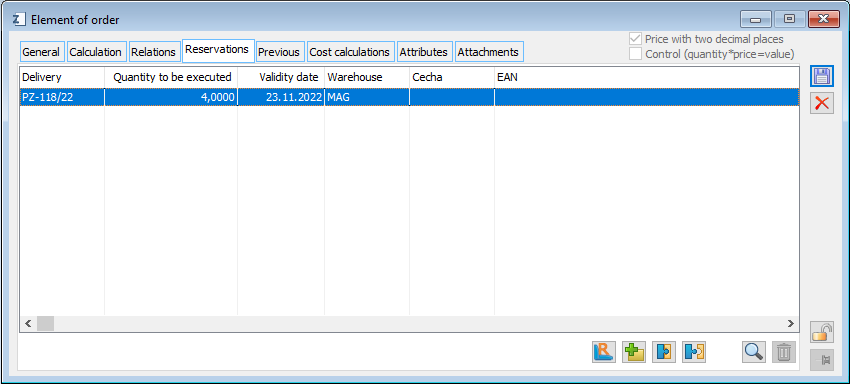The width and height of the screenshot is (850, 384).
Task: Click the horizontal scrollbar left arrow
Action: pyautogui.click(x=28, y=323)
